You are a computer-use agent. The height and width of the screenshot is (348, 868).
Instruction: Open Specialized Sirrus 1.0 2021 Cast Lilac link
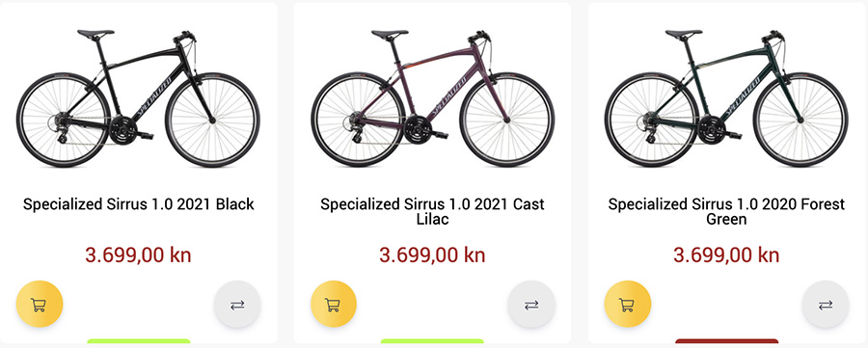(x=432, y=211)
